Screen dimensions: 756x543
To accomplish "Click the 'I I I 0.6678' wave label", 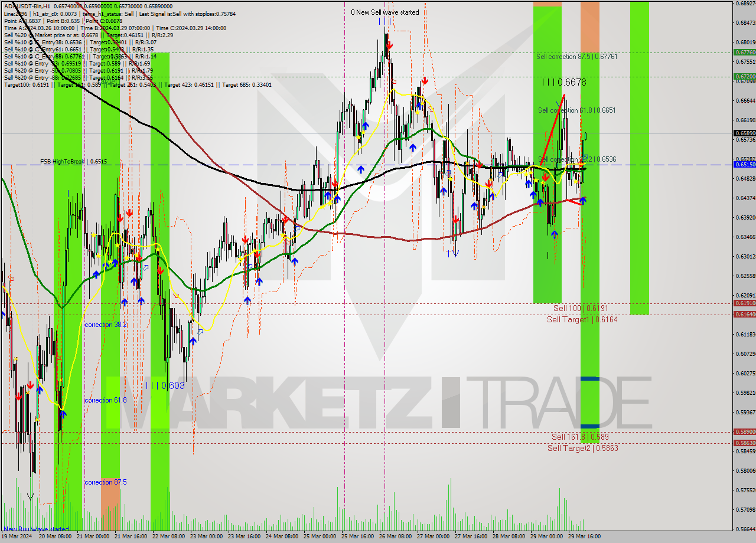I will tap(564, 83).
